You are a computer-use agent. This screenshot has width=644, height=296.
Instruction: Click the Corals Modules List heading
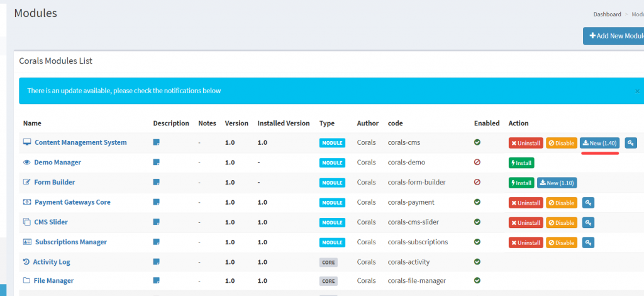[56, 61]
